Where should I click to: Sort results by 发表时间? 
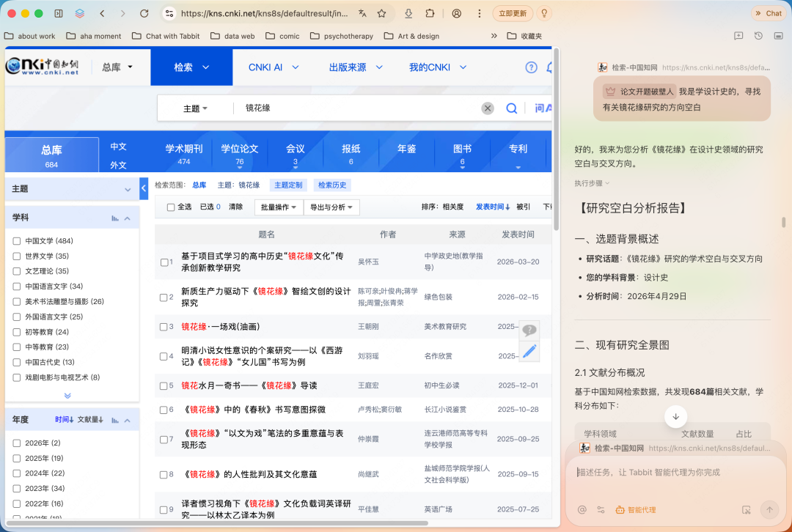coord(493,207)
